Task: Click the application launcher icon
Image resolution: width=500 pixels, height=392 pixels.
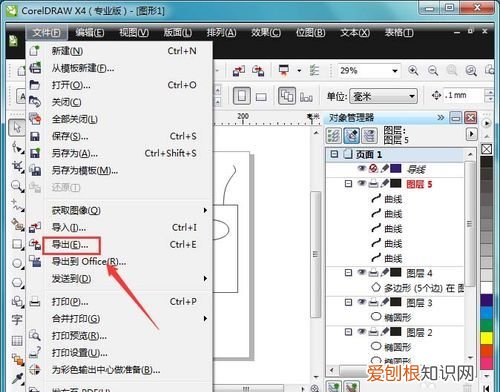Action: [x=284, y=70]
